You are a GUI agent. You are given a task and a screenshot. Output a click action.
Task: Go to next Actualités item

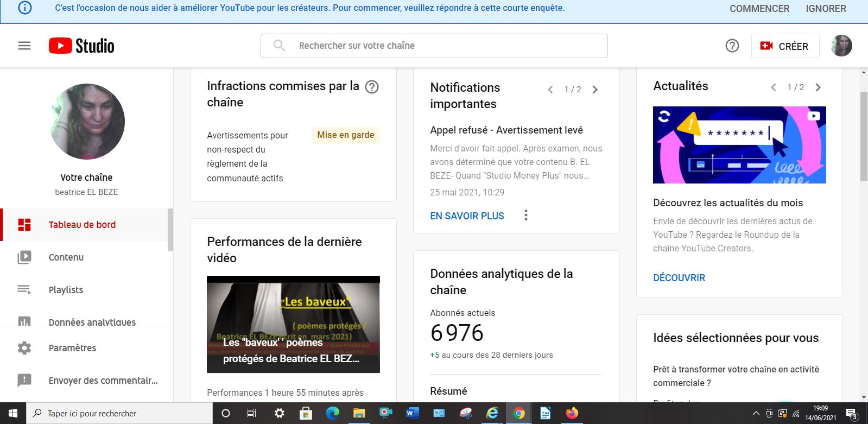[818, 87]
